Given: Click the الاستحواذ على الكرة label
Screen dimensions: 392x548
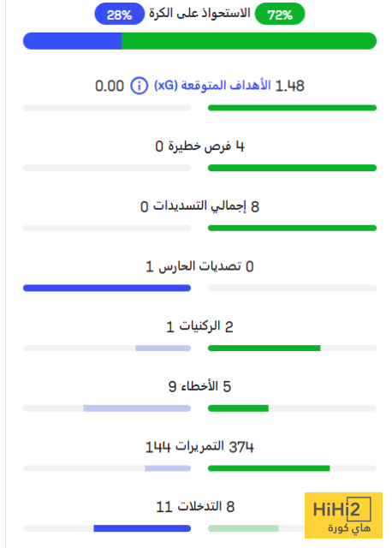Looking at the screenshot, I should (199, 14).
